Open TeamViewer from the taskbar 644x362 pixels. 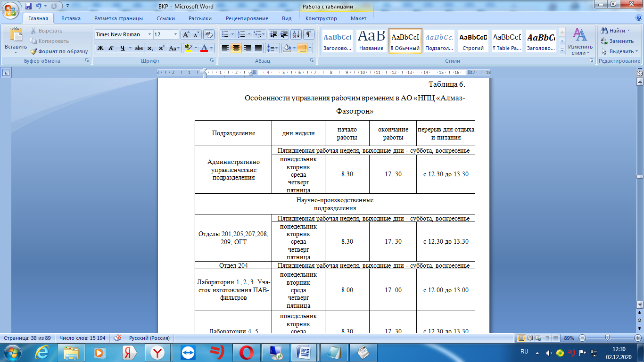click(188, 352)
